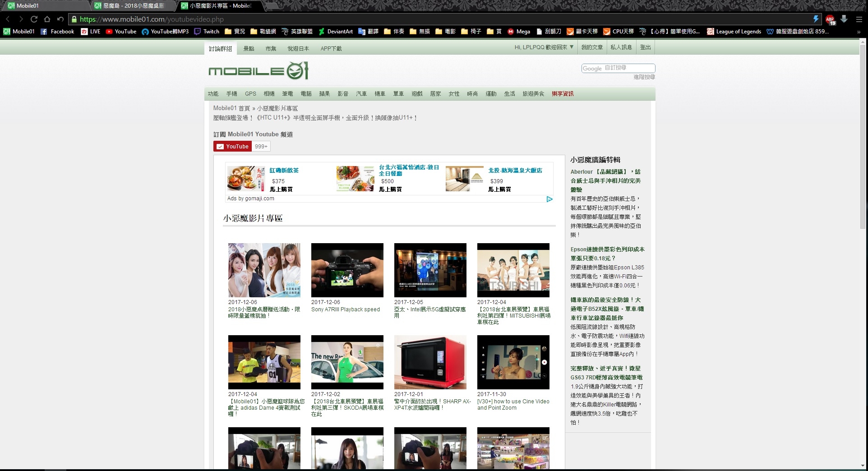Click the blue lightning bolt icon in address bar
The height and width of the screenshot is (471, 868).
[x=816, y=19]
